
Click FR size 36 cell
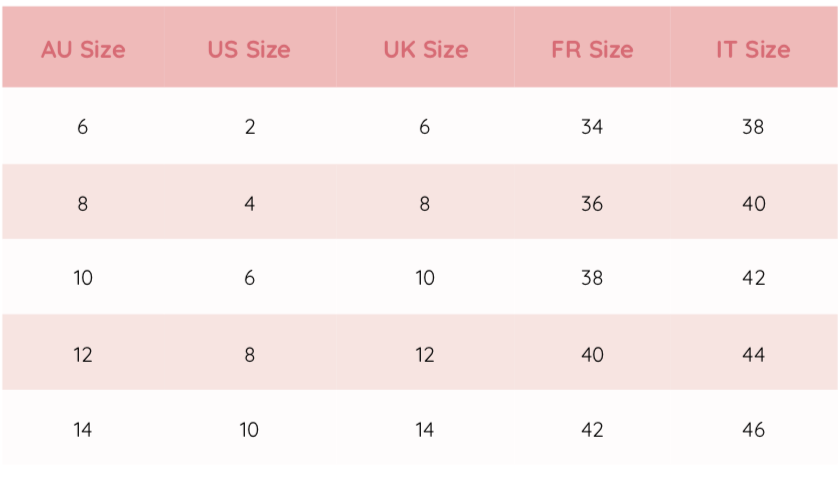[592, 203]
